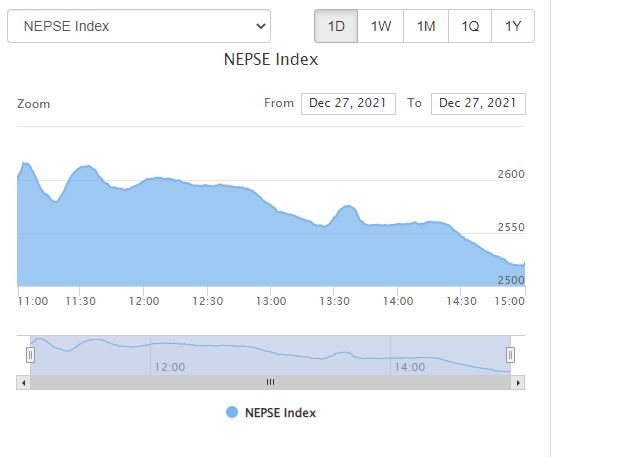The image size is (621, 457).
Task: Click the scrollbar right arrow
Action: pyautogui.click(x=517, y=382)
